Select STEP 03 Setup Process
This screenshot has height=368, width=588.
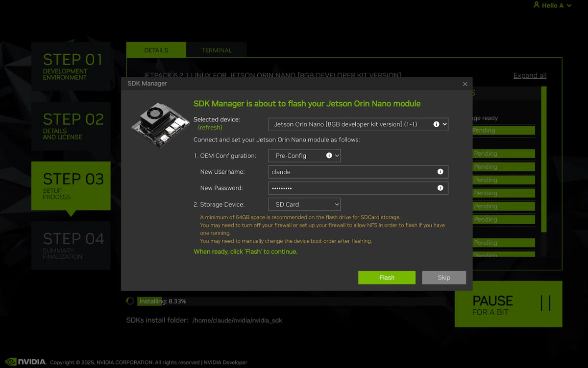tap(71, 186)
